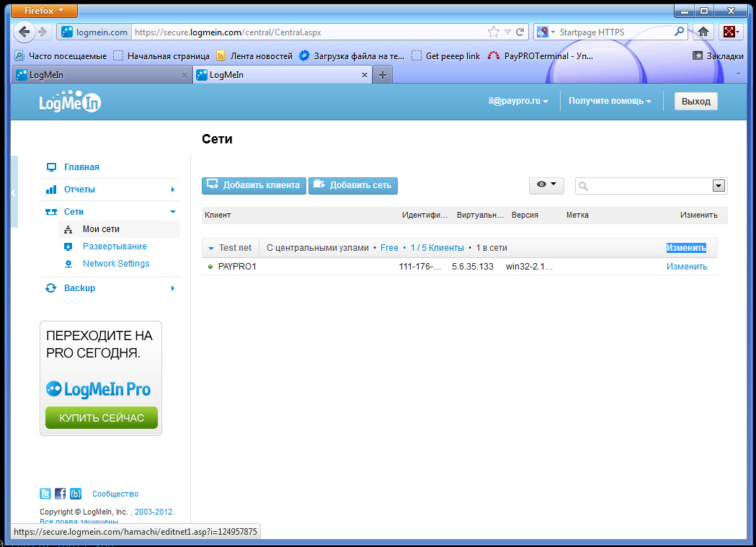Bookmark page with star icon
The width and height of the screenshot is (756, 547).
point(494,32)
